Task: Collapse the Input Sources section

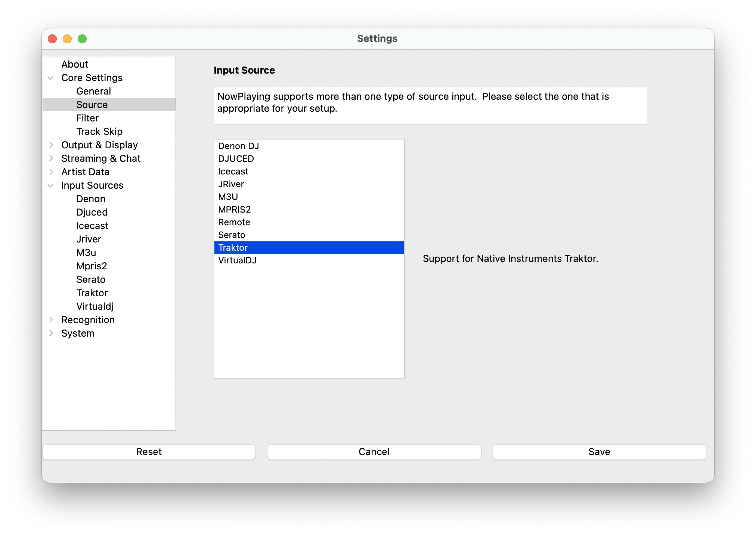Action: [52, 185]
